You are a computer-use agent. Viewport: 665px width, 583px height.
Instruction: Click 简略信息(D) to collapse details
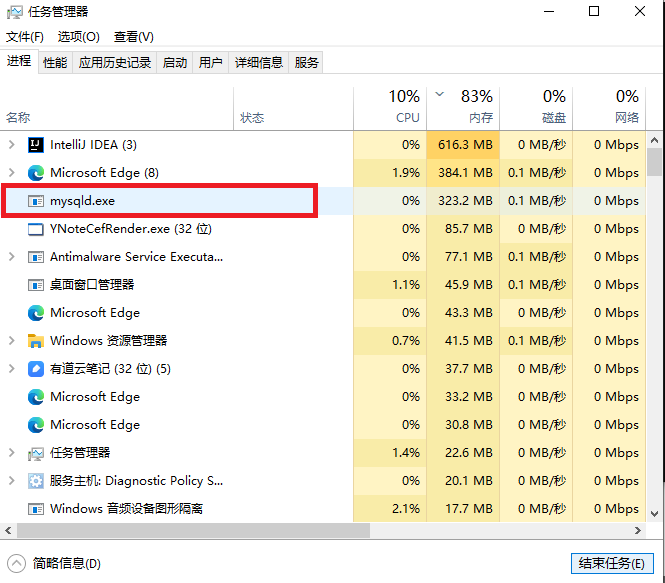click(67, 563)
